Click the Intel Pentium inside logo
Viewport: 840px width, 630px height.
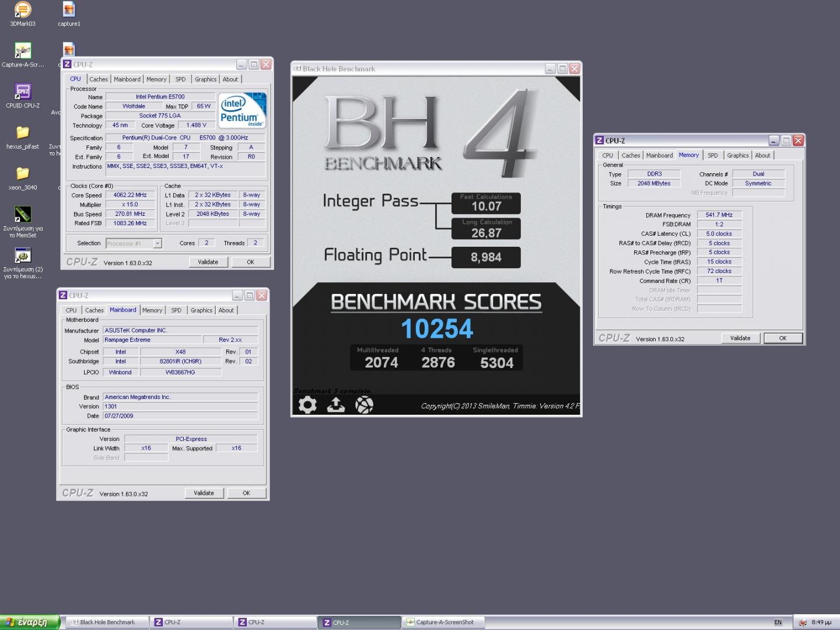(243, 110)
